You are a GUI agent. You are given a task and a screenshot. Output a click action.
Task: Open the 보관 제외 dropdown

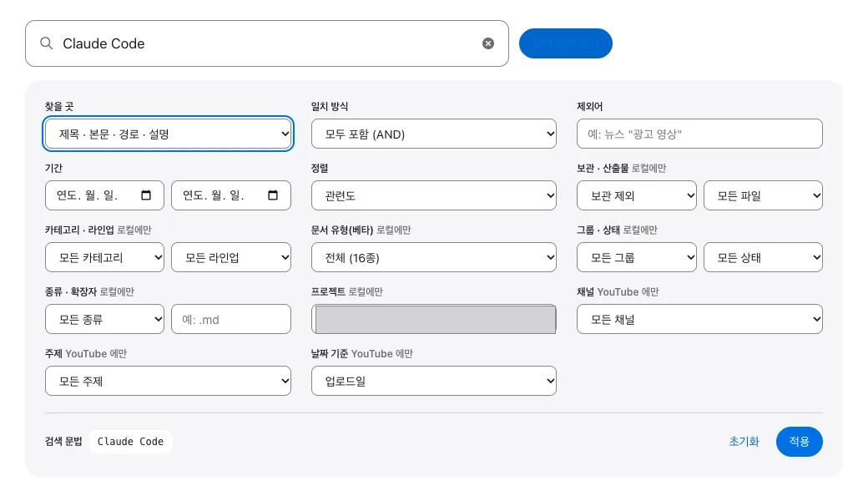pos(636,195)
